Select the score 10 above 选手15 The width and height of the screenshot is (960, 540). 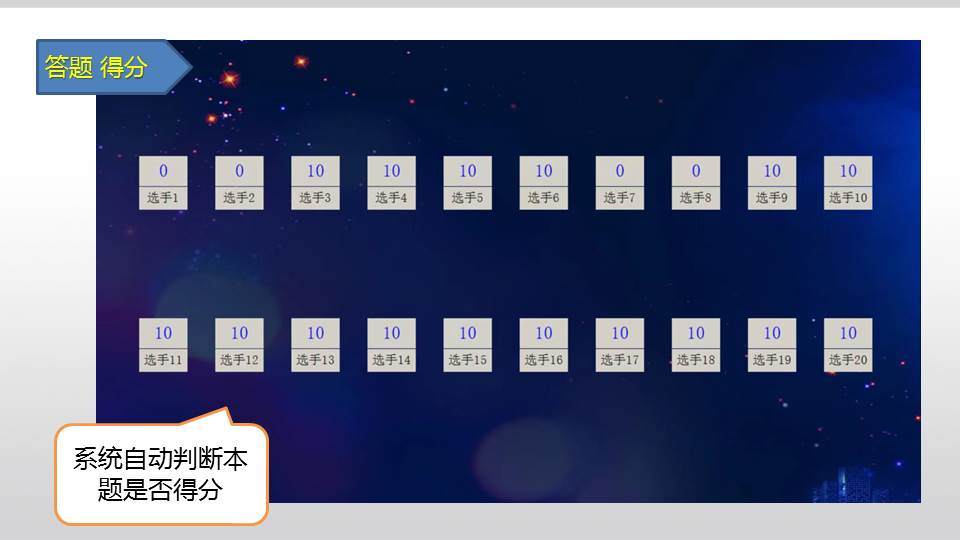pyautogui.click(x=468, y=333)
